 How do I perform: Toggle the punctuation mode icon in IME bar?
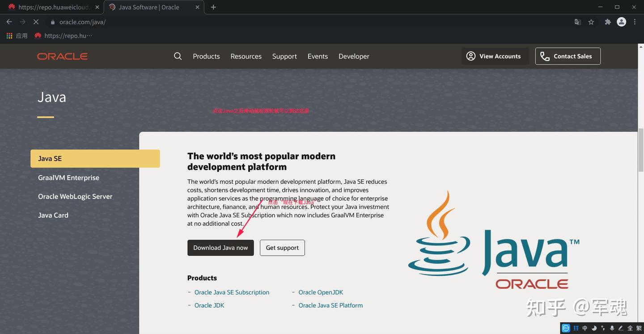coord(603,328)
